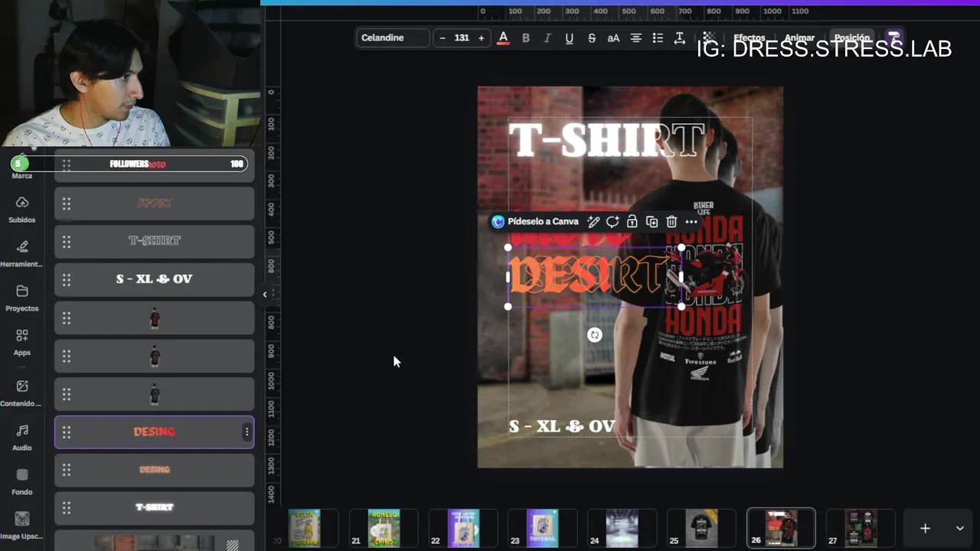Duplicate the selected element
The width and height of the screenshot is (980, 551).
coord(652,222)
